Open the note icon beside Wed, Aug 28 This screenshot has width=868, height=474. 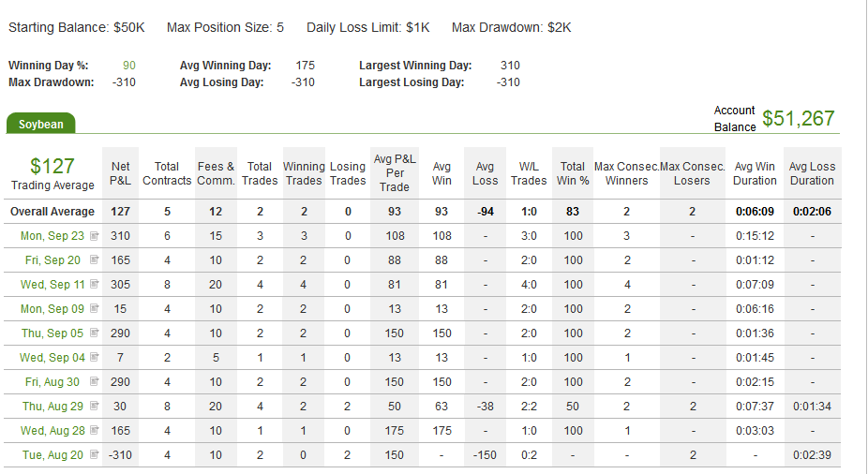[x=94, y=430]
